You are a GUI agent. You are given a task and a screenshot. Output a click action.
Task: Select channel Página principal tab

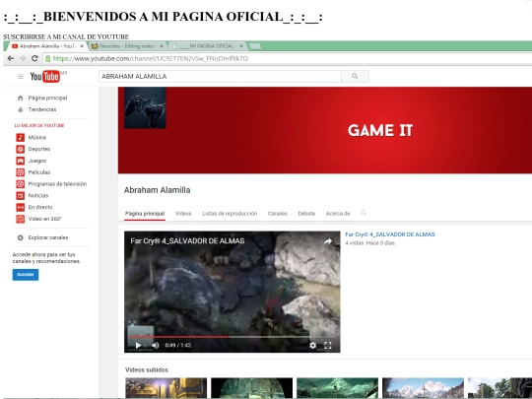click(145, 214)
